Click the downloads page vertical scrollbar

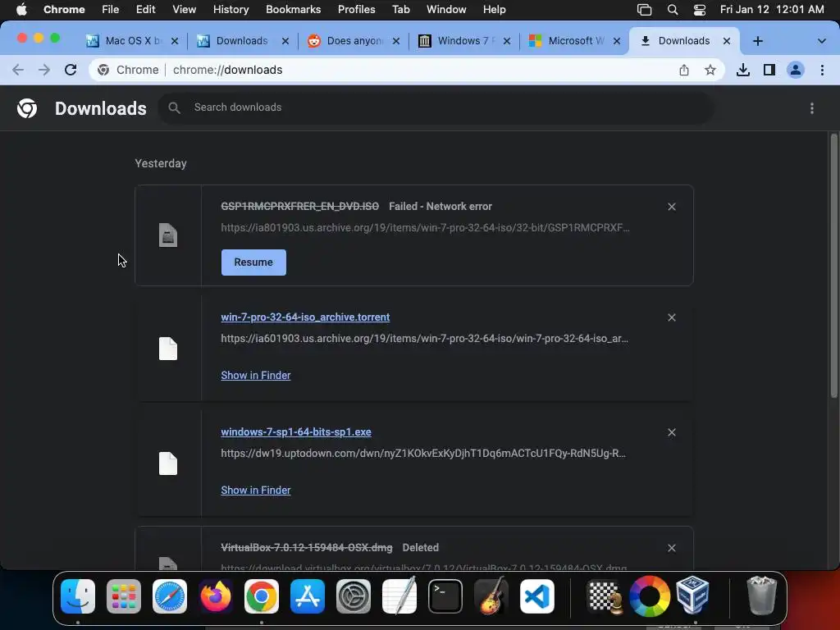[x=833, y=266]
